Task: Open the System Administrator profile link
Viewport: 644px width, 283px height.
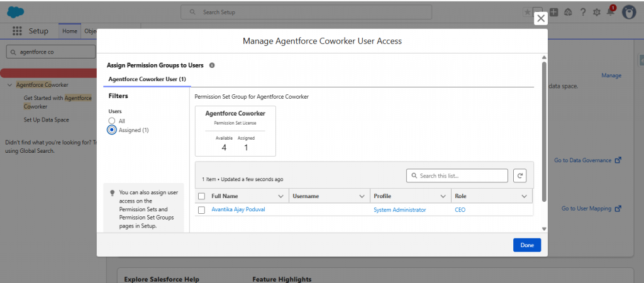Action: coord(399,210)
